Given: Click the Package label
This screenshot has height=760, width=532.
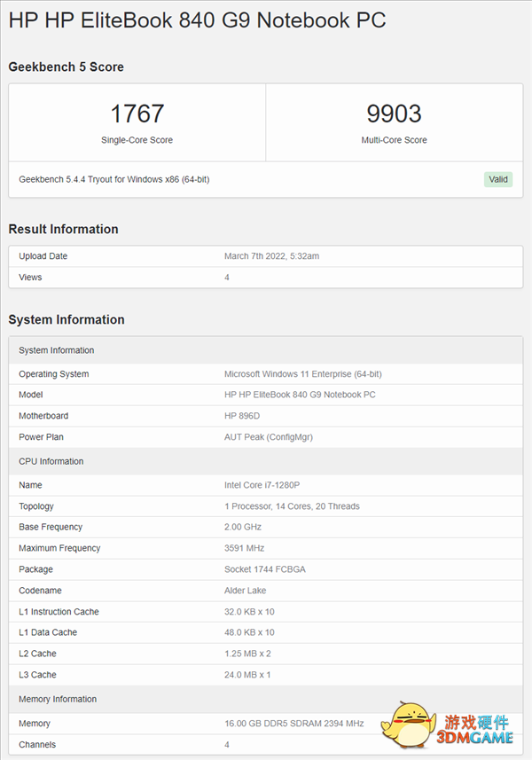Looking at the screenshot, I should 35,569.
